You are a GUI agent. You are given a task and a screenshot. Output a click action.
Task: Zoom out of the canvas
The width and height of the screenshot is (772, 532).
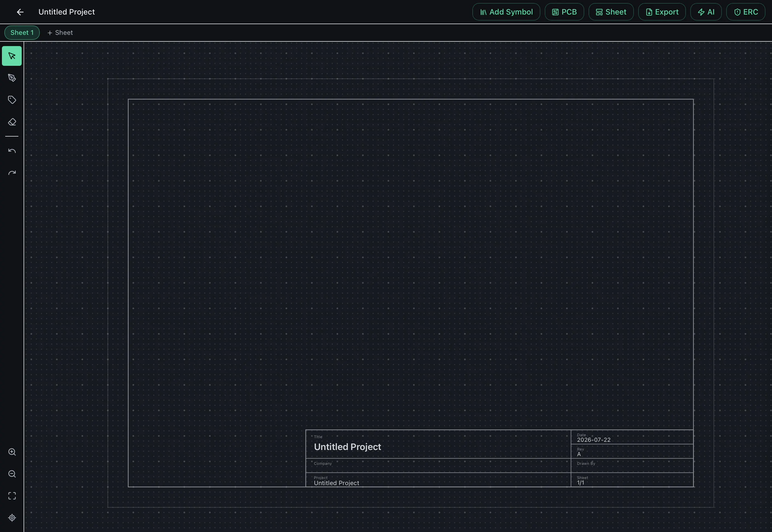(12, 474)
